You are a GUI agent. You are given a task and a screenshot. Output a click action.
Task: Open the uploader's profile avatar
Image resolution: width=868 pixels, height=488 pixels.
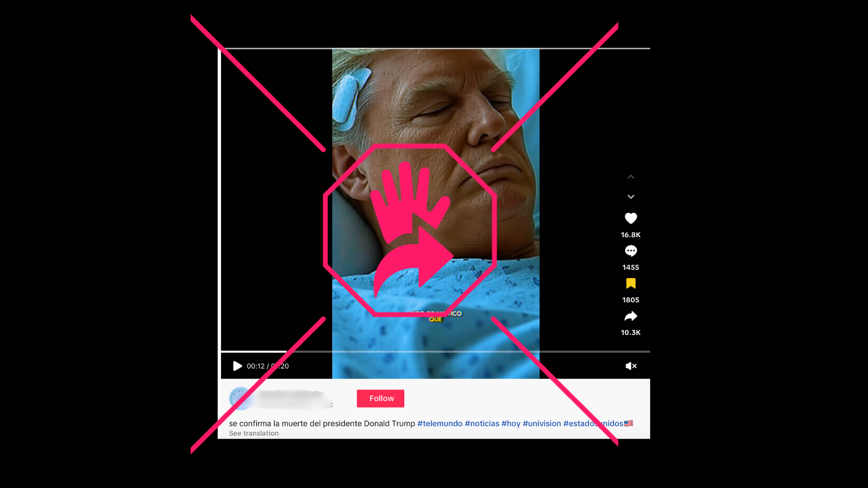[240, 399]
